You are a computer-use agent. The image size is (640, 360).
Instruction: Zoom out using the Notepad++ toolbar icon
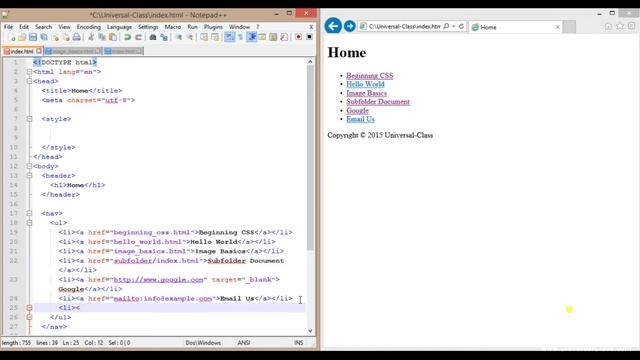190,37
